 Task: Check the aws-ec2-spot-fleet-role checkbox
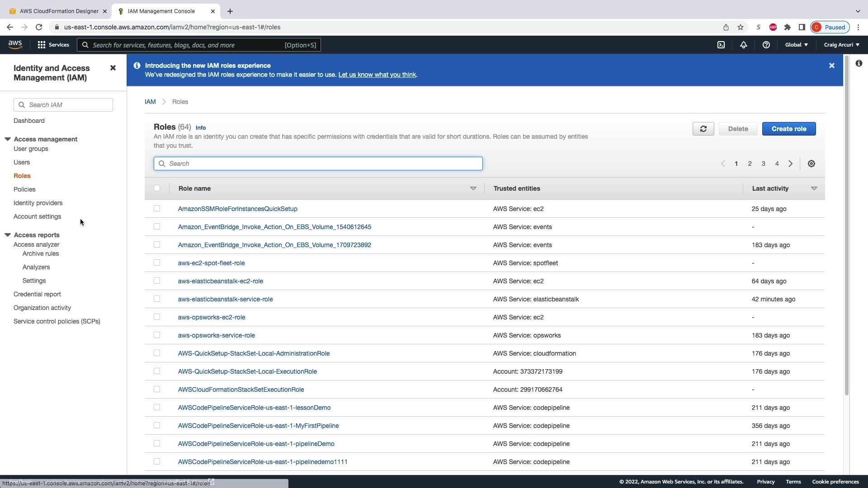pos(157,263)
